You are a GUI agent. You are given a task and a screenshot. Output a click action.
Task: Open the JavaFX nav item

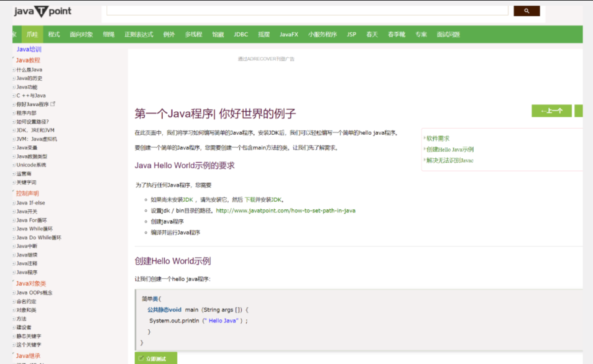(288, 34)
